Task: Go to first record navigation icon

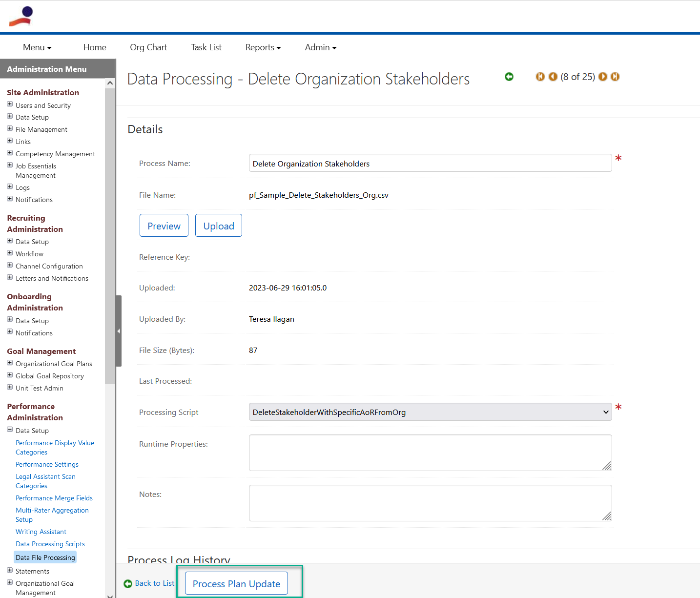Action: point(540,77)
